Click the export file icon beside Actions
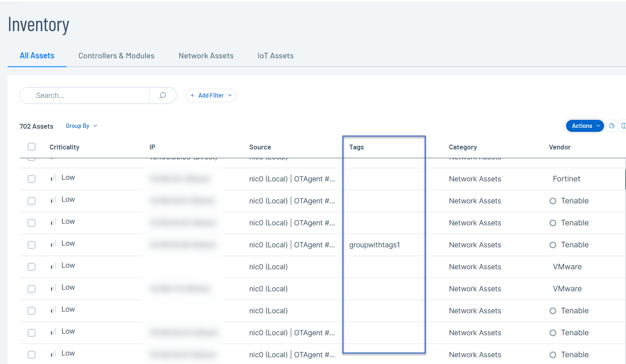The height and width of the screenshot is (364, 626). [612, 126]
